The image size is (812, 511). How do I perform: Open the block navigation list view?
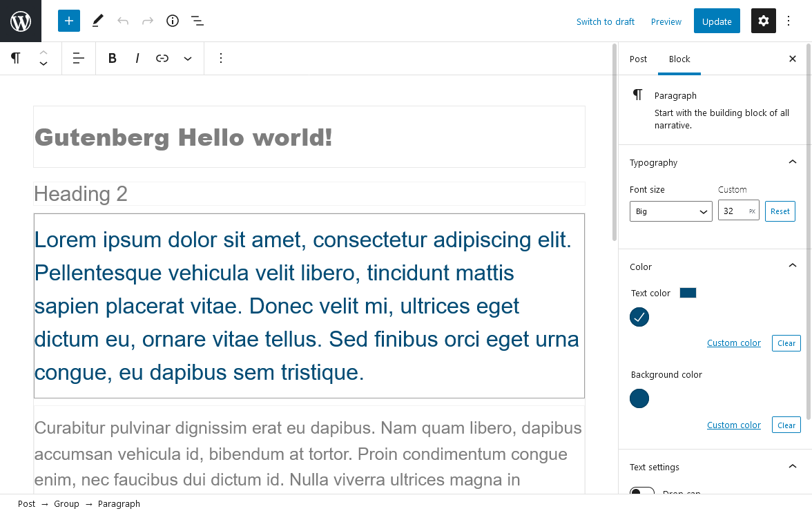click(197, 21)
